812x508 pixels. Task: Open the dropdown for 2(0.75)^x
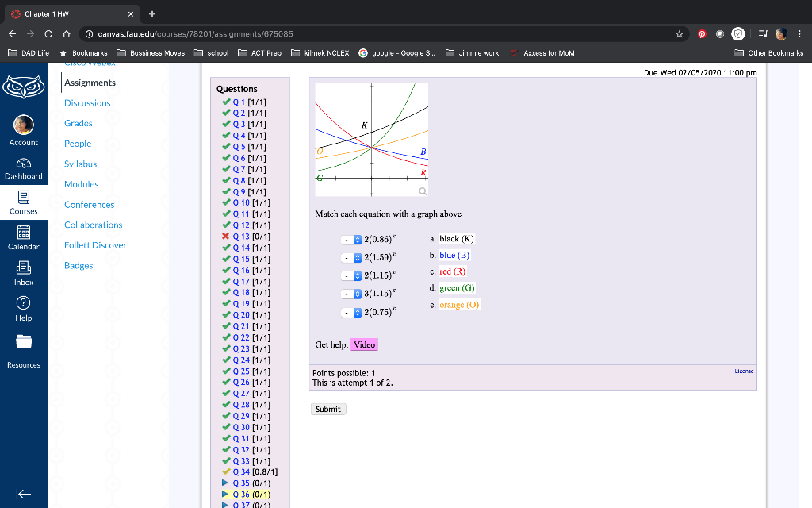point(351,313)
